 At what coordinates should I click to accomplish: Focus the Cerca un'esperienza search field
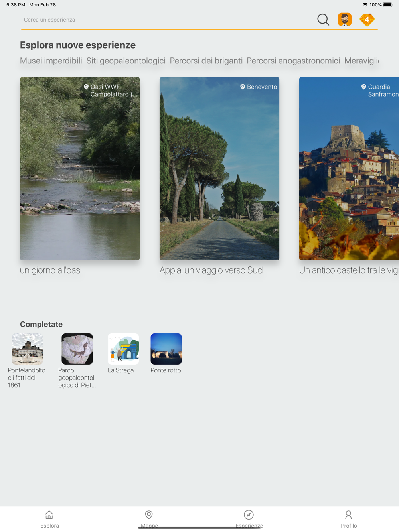tap(166, 20)
